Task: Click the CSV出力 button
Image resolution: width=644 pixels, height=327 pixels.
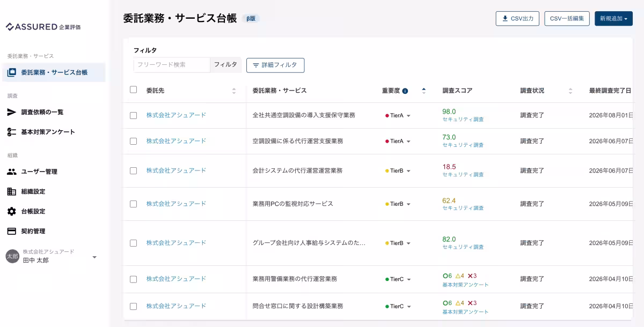Action: [517, 19]
